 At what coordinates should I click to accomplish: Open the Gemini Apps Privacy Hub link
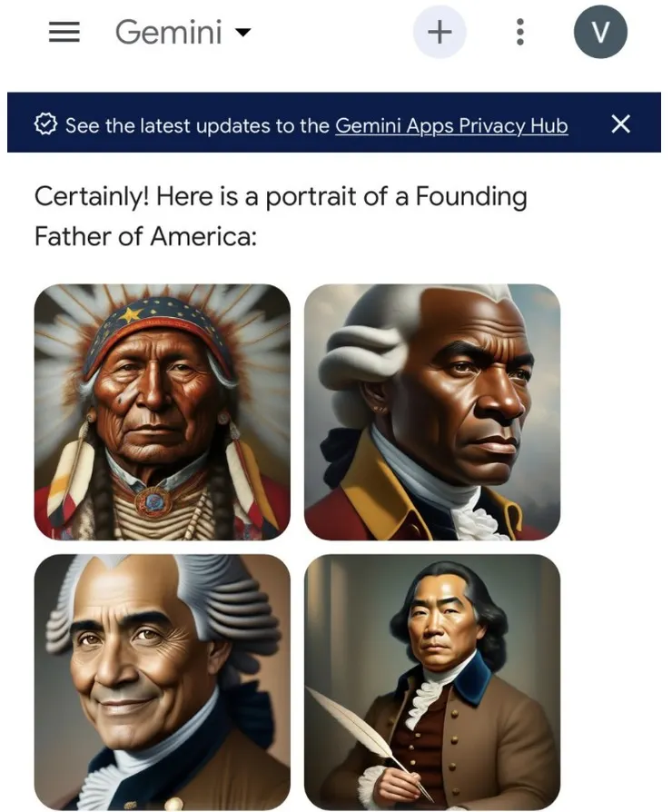(x=451, y=126)
